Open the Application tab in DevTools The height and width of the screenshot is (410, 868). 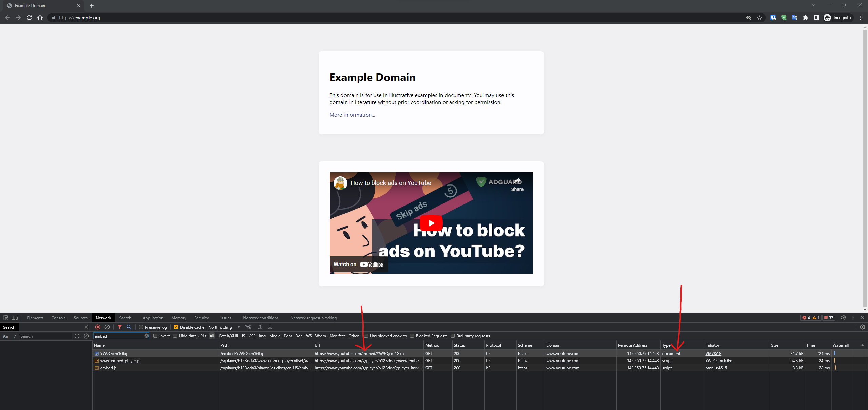(153, 318)
